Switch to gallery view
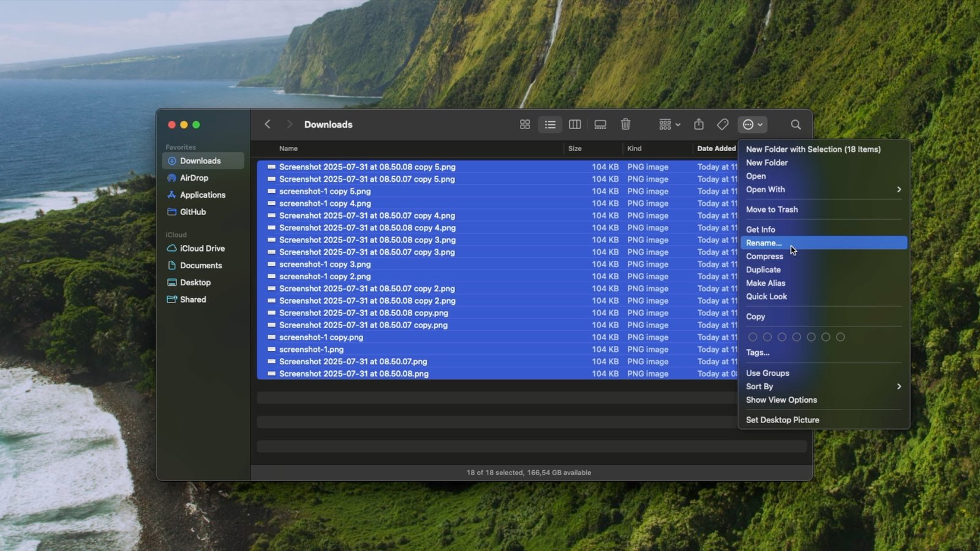The height and width of the screenshot is (551, 980). coord(600,124)
